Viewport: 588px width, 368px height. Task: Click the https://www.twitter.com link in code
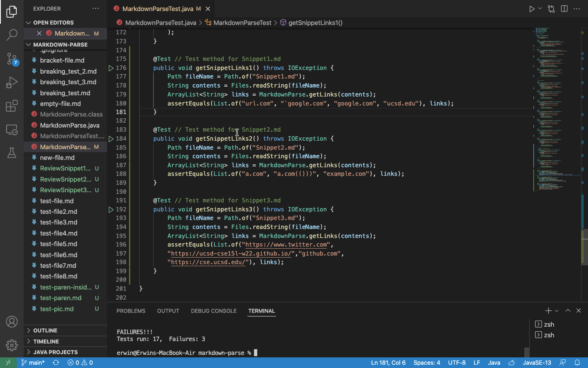(x=286, y=245)
